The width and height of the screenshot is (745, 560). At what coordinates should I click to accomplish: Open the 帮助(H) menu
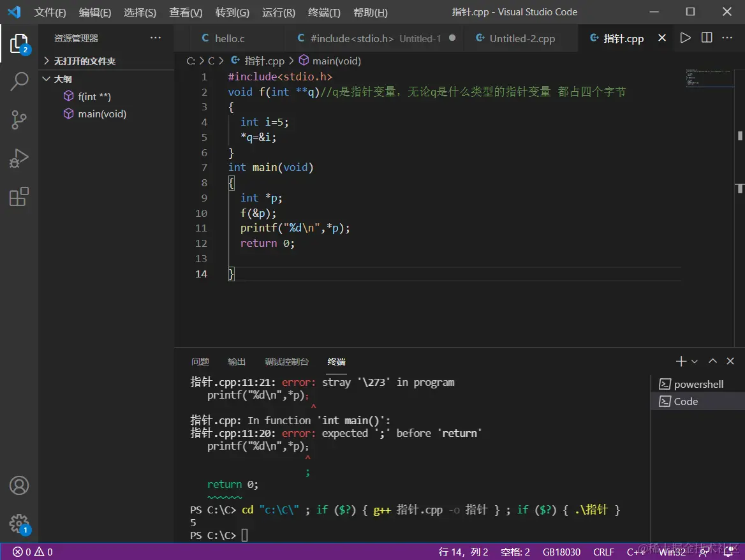click(370, 12)
